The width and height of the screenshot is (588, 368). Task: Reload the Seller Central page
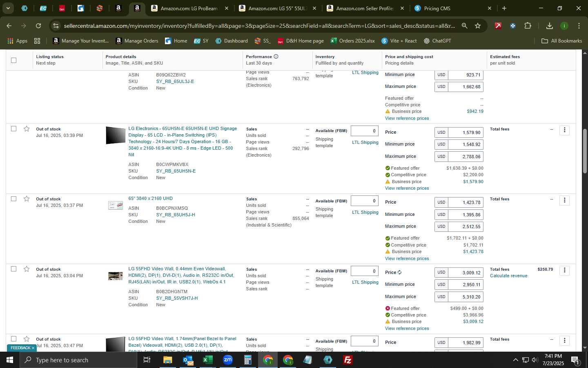(x=38, y=26)
